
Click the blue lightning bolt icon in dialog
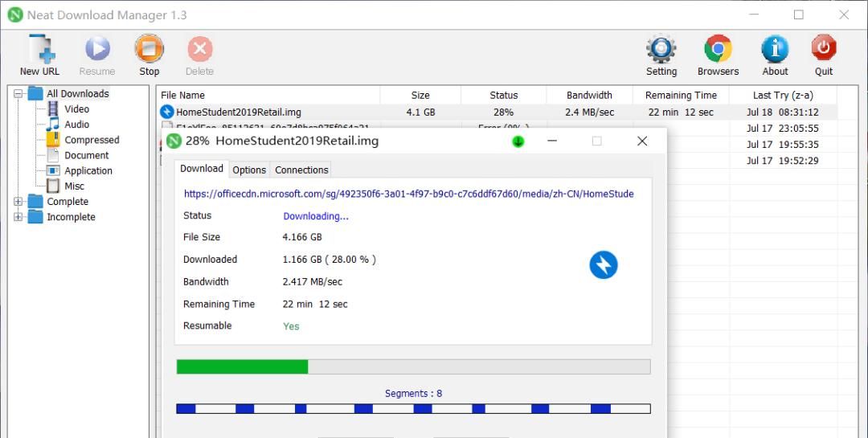[x=604, y=264]
